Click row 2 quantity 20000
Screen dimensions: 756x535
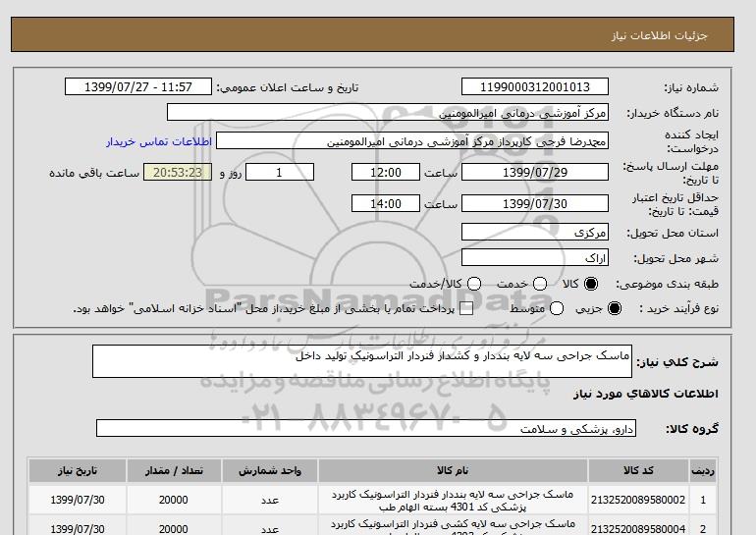pos(174,529)
